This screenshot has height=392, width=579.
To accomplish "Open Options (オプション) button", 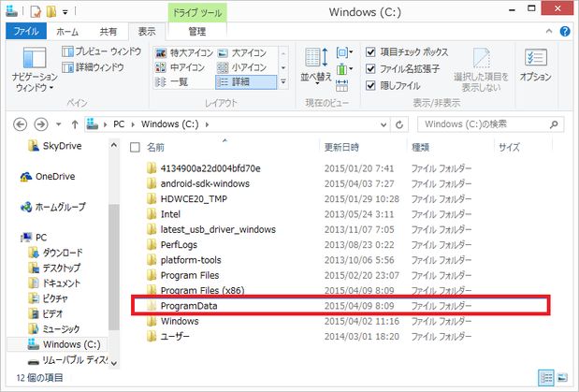I will [x=535, y=65].
